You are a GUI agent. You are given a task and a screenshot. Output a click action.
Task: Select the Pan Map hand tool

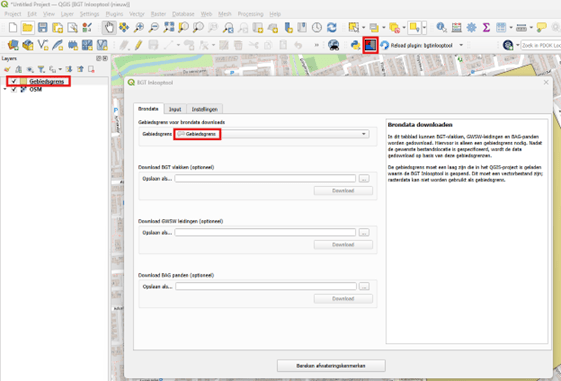(109, 28)
